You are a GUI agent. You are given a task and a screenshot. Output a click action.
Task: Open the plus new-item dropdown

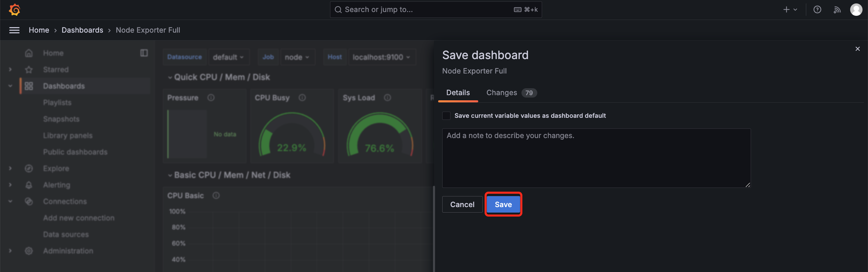(790, 10)
